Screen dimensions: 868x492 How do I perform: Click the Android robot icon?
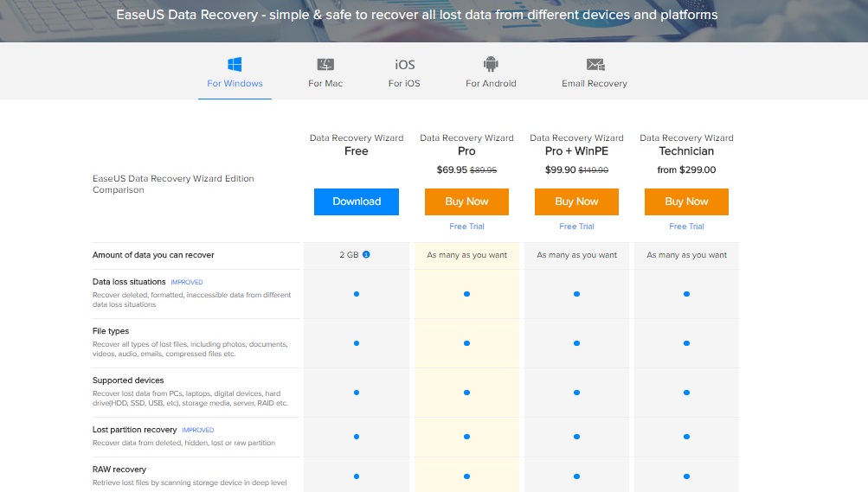491,64
